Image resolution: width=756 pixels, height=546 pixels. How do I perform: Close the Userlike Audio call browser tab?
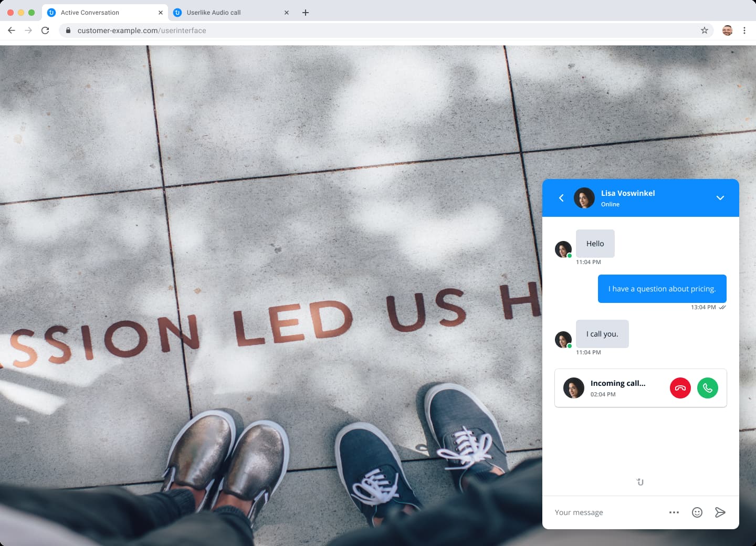[x=287, y=13]
